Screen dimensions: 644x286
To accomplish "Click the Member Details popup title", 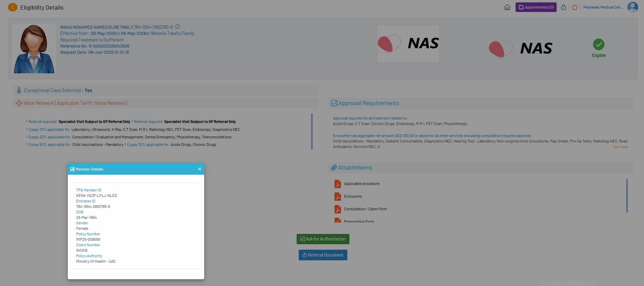I will (89, 169).
